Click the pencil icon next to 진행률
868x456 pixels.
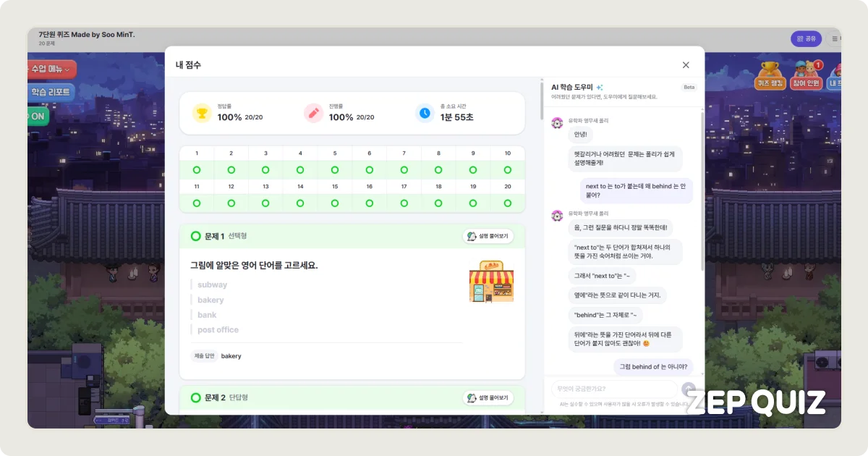[313, 113]
